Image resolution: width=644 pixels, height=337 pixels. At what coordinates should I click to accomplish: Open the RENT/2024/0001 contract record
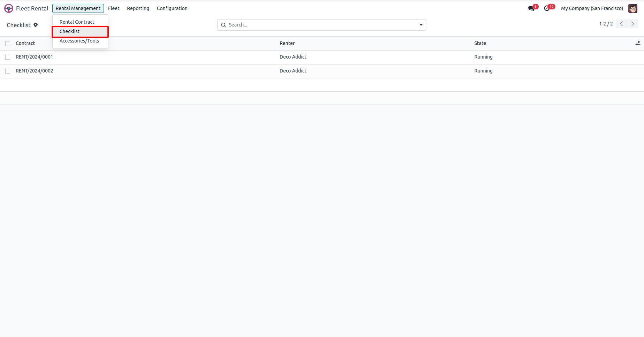tap(34, 57)
